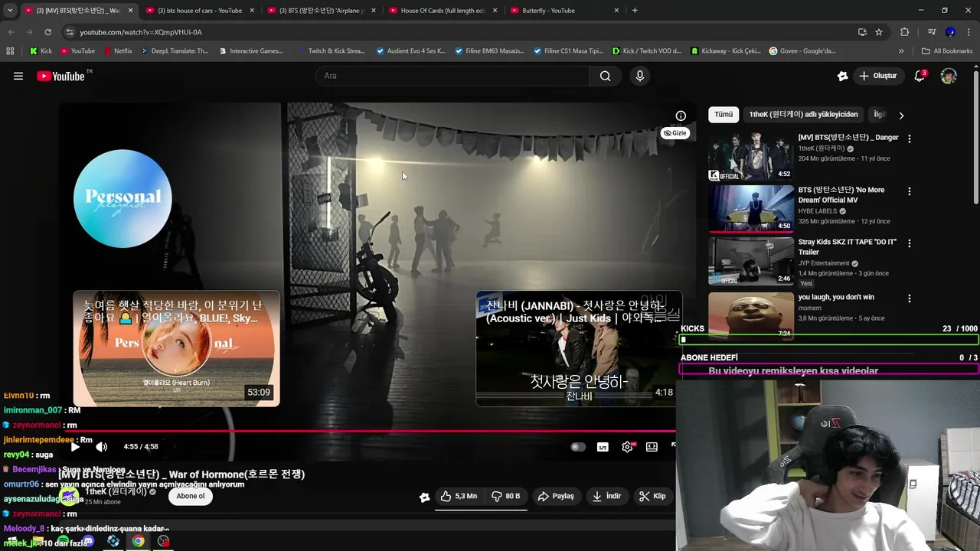Mute the video volume
Viewport: 980px width, 551px height.
coord(101,447)
